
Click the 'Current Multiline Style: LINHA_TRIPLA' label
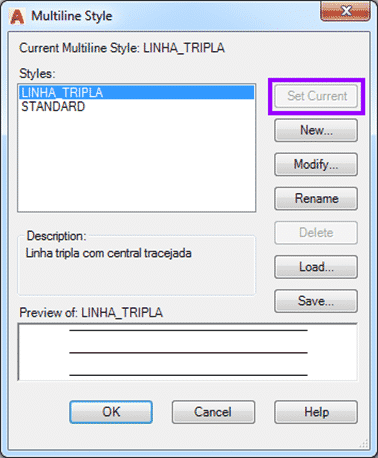coord(122,48)
